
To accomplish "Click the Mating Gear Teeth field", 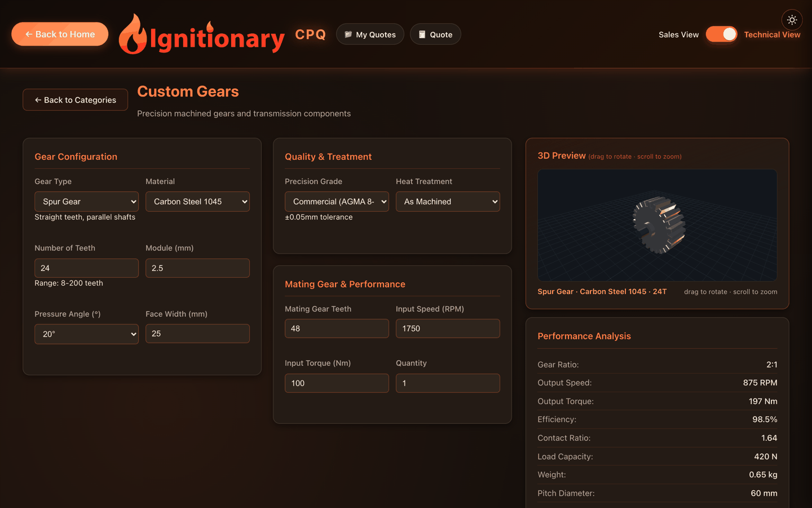I will click(x=337, y=329).
